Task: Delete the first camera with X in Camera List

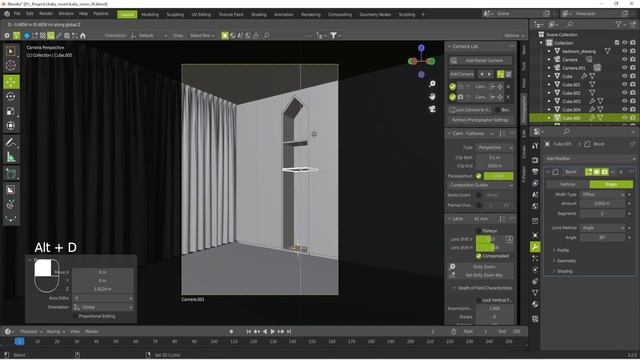Action: 508,87
